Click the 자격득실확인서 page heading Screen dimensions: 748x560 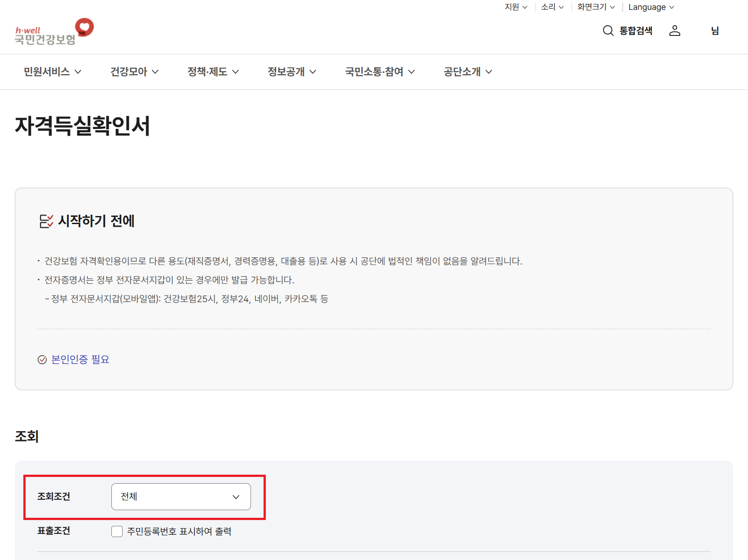82,126
